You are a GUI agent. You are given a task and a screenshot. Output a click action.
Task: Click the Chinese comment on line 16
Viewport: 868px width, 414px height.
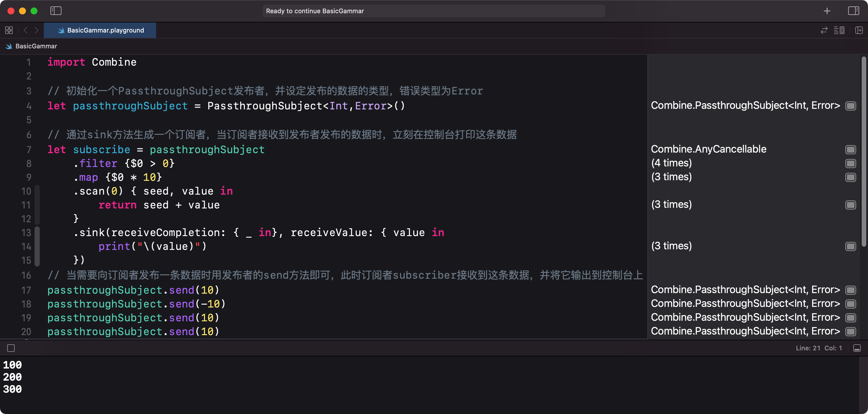tap(345, 275)
